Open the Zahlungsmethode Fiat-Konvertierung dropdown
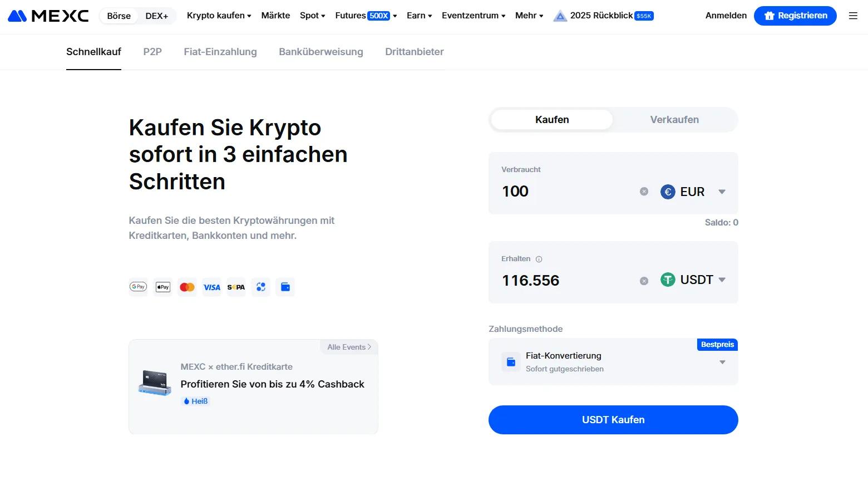 pos(613,362)
